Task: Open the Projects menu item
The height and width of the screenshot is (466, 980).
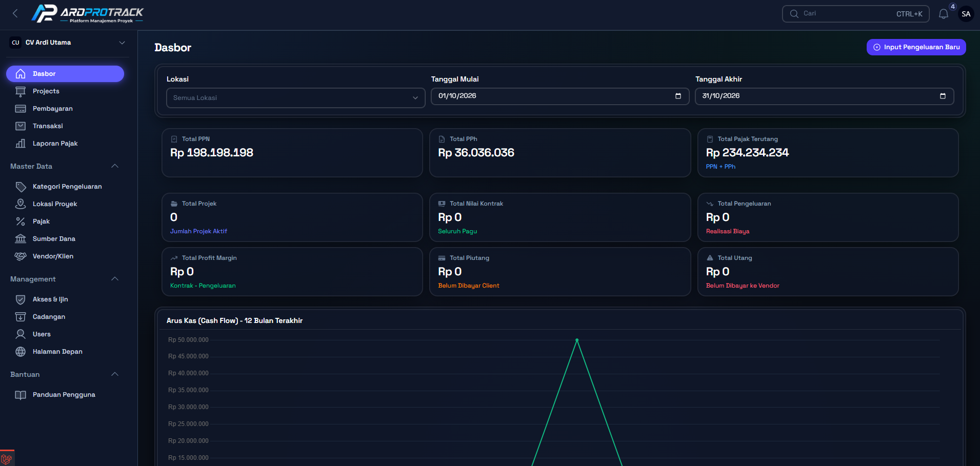Action: [65, 91]
